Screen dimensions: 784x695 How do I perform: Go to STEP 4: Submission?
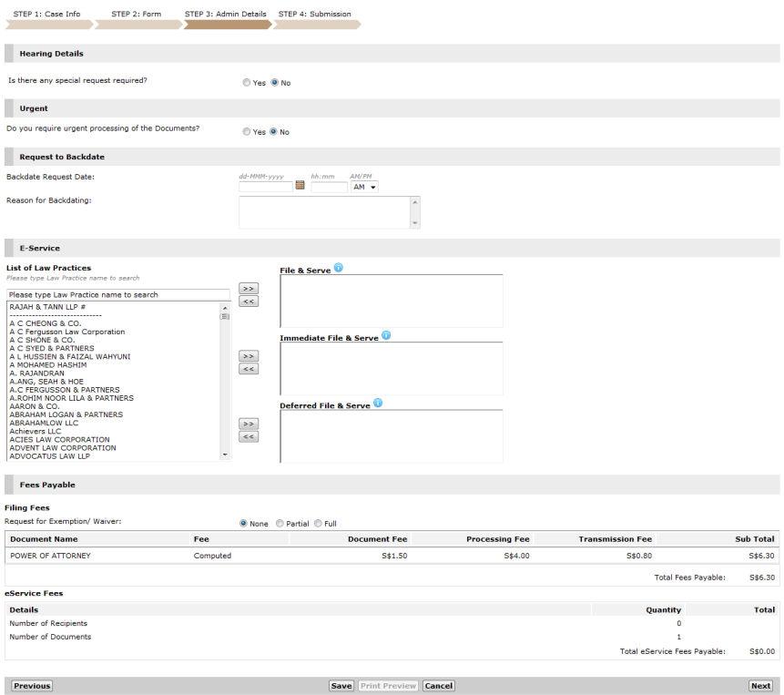314,15
